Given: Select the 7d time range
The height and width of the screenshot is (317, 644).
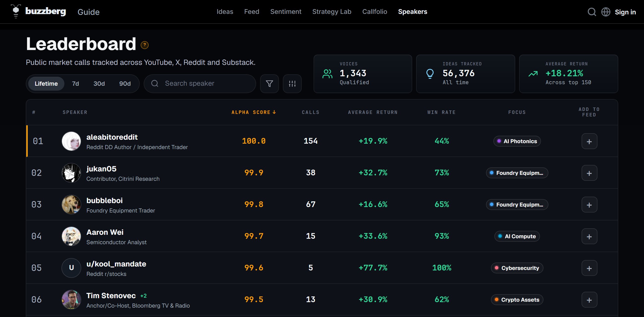Looking at the screenshot, I should [x=76, y=83].
